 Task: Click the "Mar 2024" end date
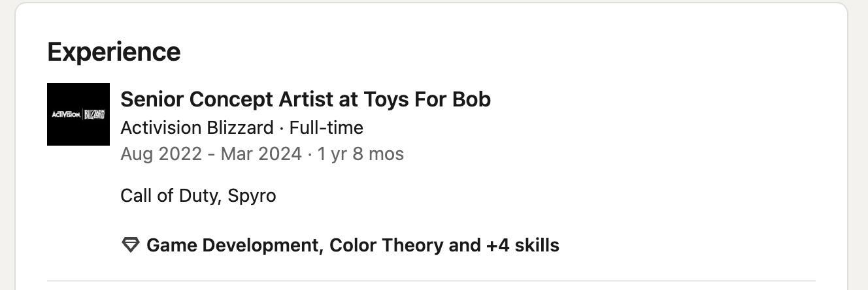261,154
